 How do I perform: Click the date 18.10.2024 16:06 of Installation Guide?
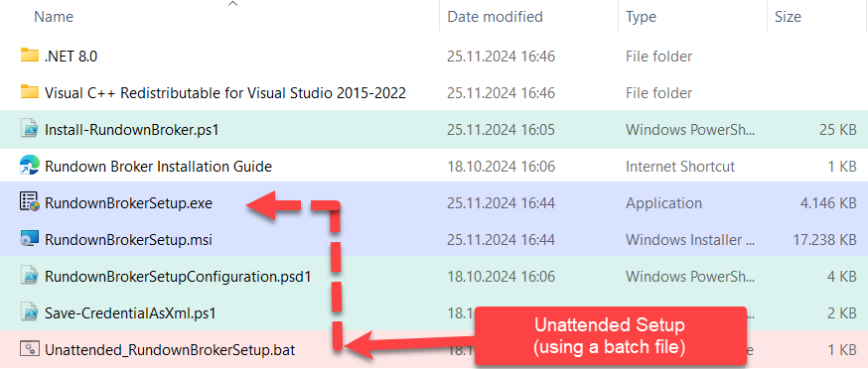pos(501,166)
